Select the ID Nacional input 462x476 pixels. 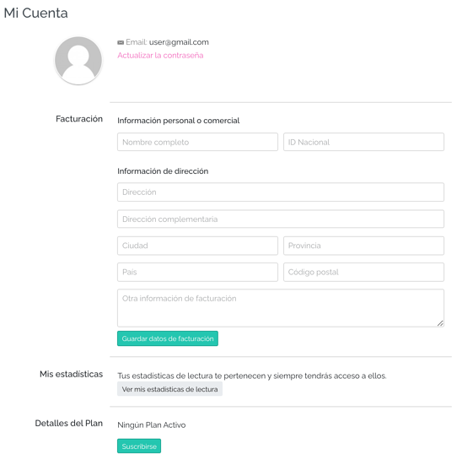tap(363, 142)
